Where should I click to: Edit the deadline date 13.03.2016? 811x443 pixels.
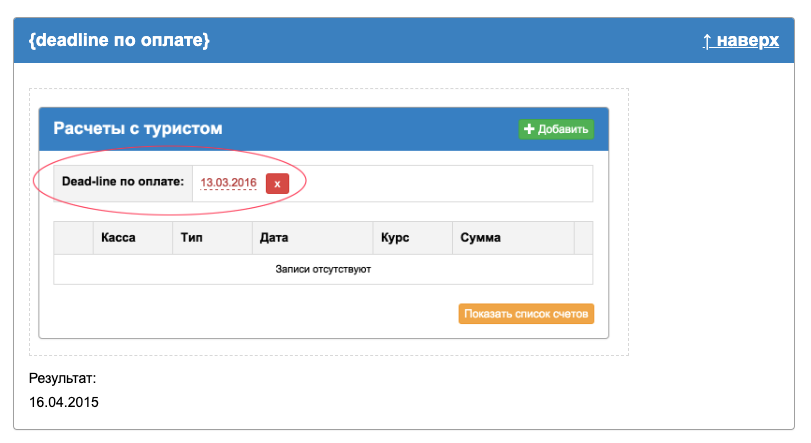229,183
